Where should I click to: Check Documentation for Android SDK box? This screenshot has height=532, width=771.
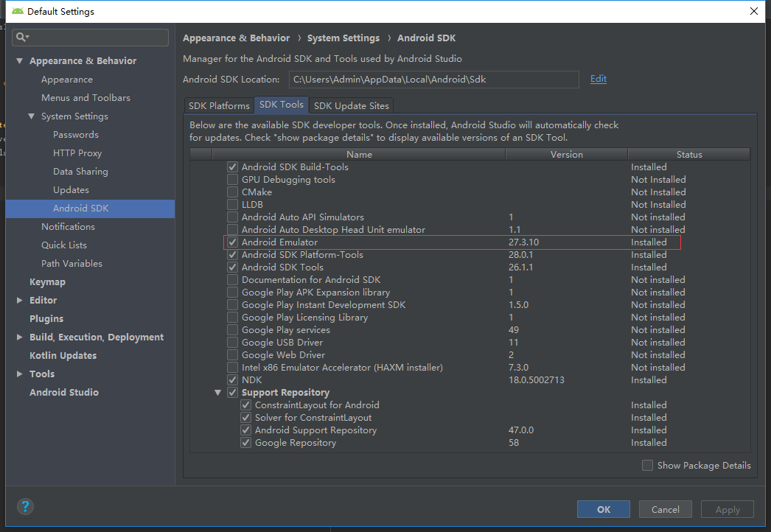(x=233, y=280)
